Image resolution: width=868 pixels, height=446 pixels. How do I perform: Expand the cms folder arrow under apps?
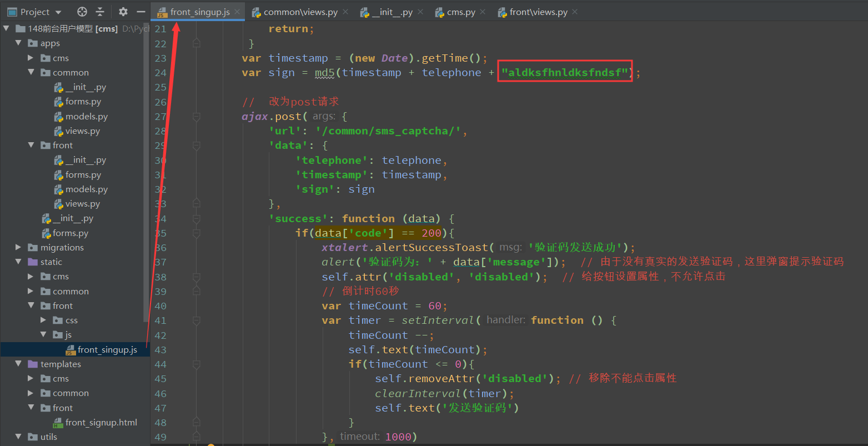pyautogui.click(x=31, y=58)
